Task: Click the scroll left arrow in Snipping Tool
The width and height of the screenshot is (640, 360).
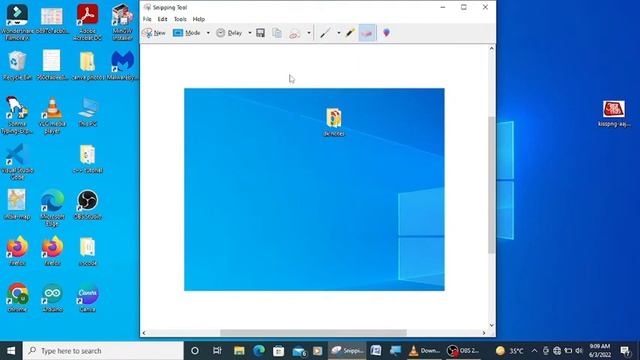Action: [144, 333]
